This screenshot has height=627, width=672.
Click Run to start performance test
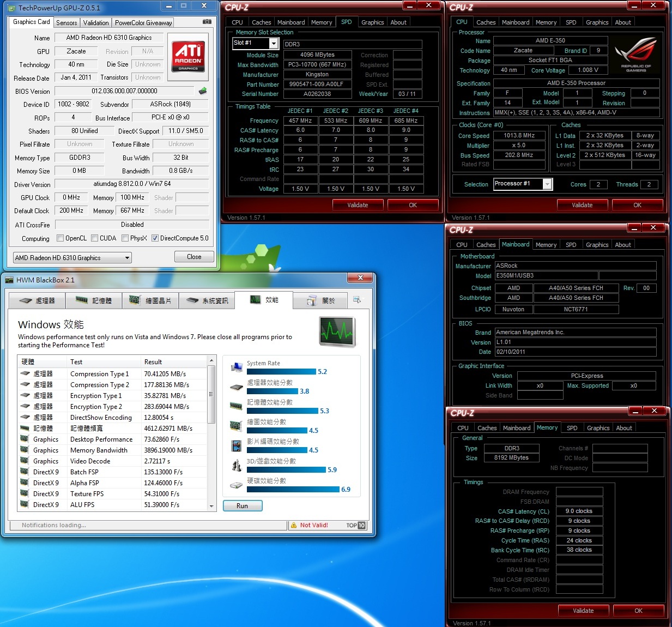tap(243, 506)
